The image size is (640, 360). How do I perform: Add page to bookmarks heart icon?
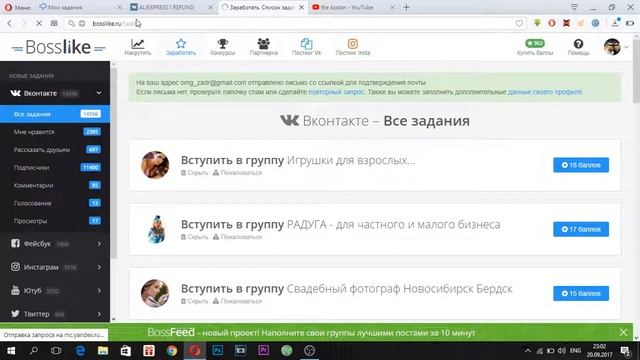[519, 23]
